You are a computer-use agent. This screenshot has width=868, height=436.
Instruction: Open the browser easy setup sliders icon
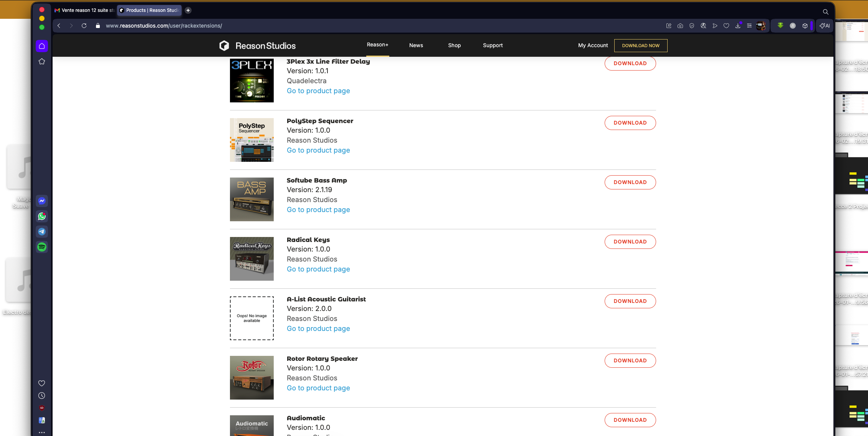coord(749,26)
